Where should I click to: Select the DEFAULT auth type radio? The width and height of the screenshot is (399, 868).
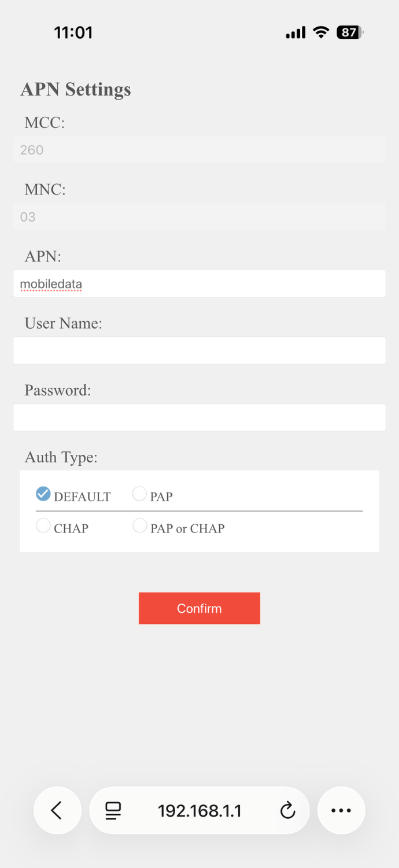pos(43,494)
